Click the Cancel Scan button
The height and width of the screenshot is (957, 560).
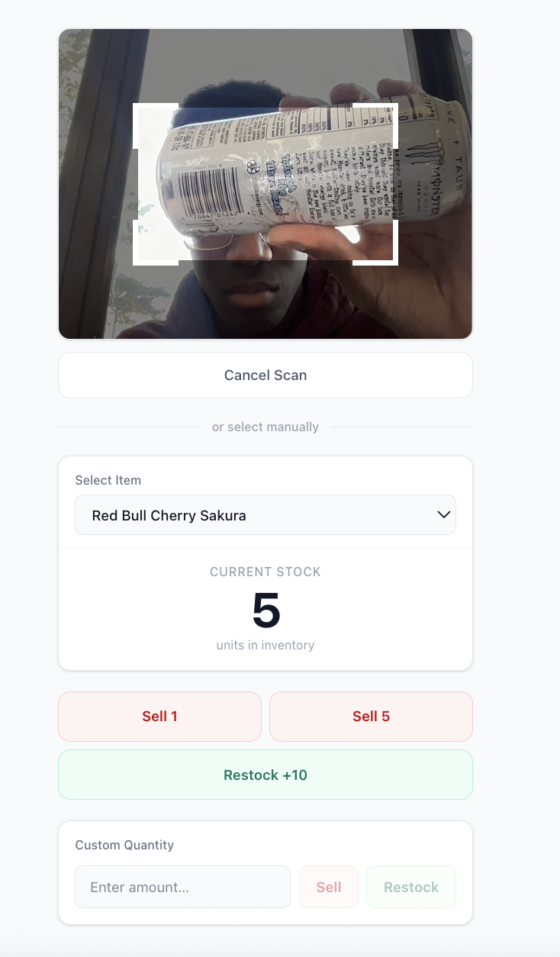265,375
